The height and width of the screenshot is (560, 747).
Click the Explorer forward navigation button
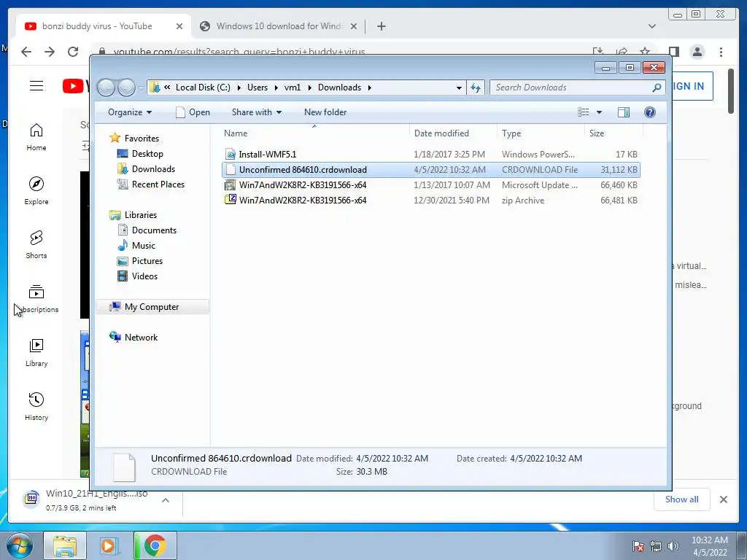tap(127, 87)
